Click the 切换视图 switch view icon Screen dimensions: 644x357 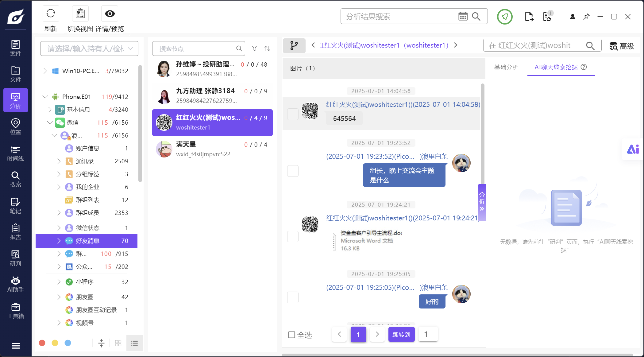(x=80, y=14)
